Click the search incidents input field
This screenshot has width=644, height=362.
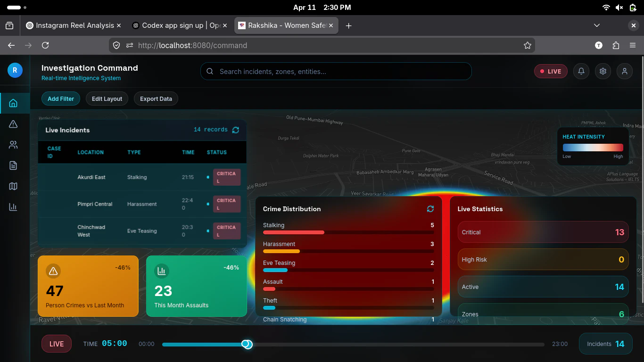tap(336, 71)
